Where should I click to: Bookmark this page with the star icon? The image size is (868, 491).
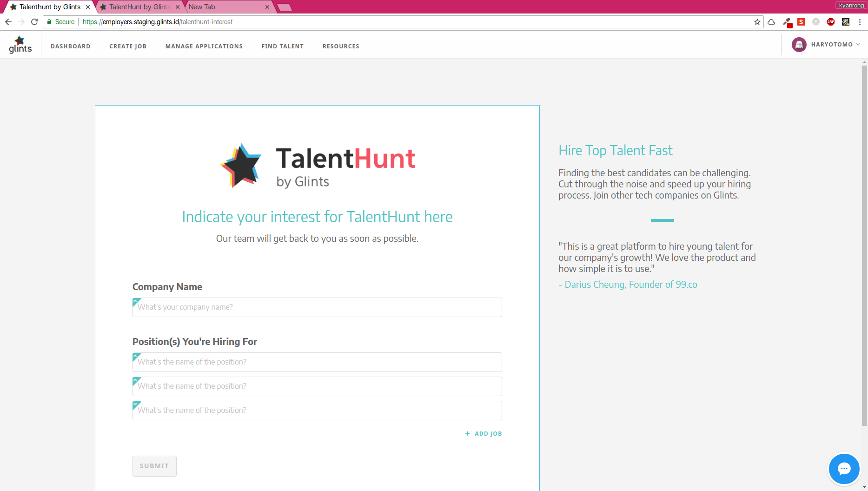point(757,22)
